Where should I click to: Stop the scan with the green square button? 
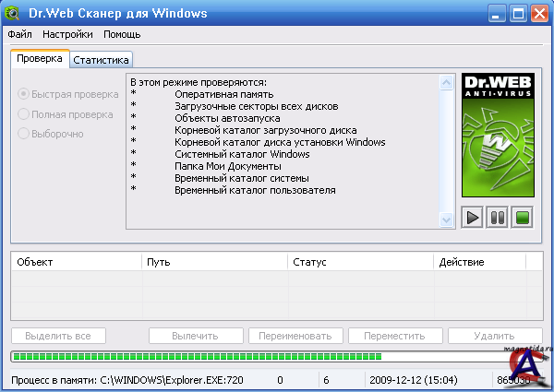click(x=522, y=218)
